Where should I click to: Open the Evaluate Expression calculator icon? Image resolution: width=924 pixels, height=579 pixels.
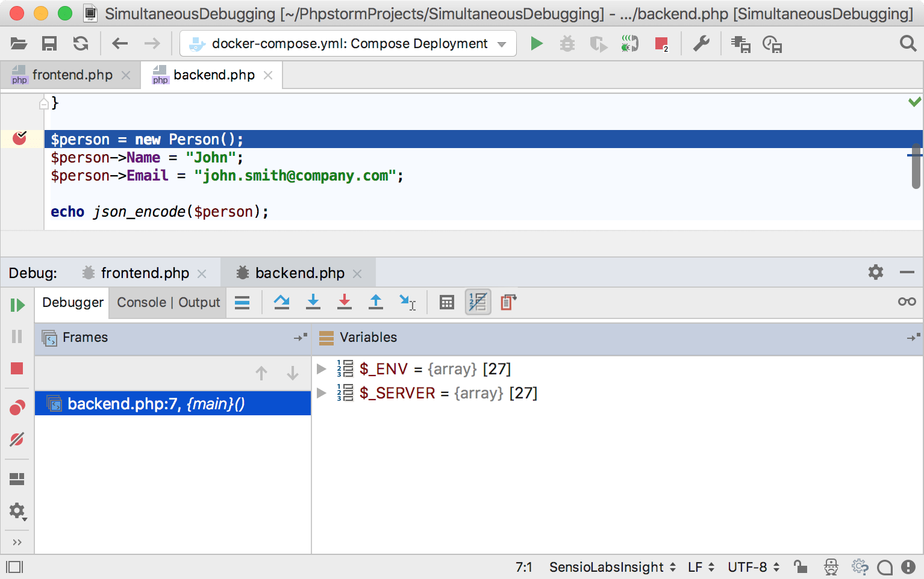pyautogui.click(x=446, y=302)
